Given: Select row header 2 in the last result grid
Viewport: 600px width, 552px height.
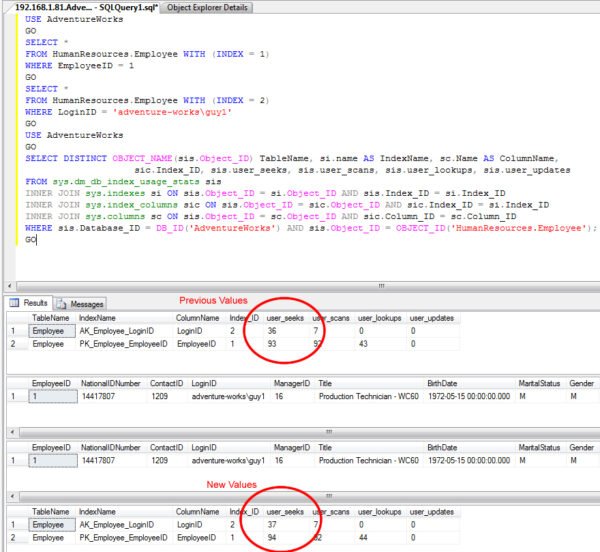Looking at the screenshot, I should [13, 538].
